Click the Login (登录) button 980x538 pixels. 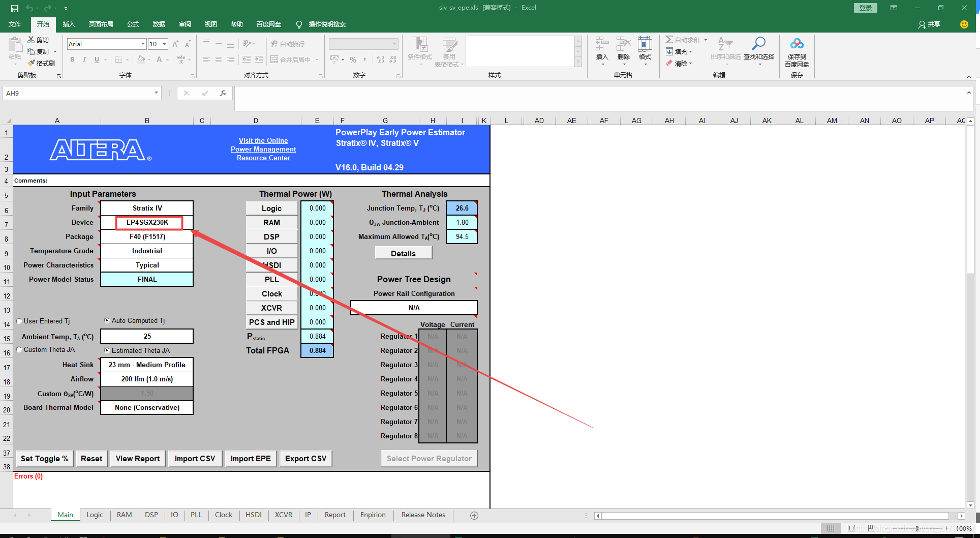tap(866, 8)
